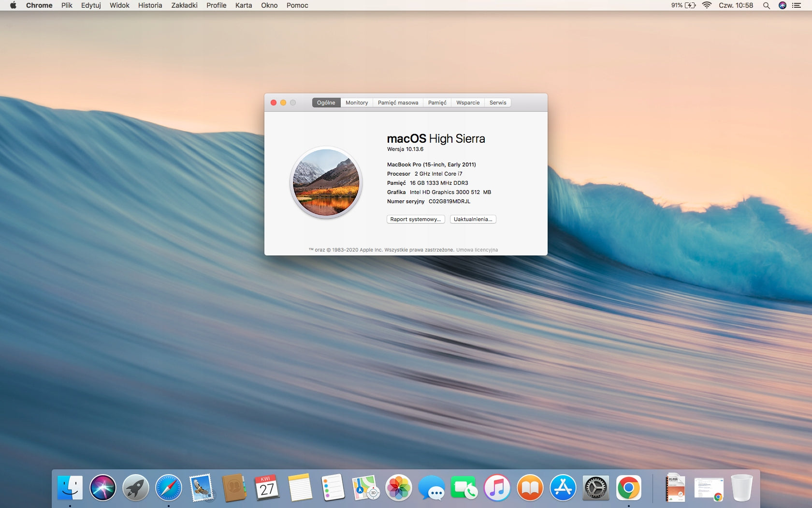The image size is (812, 508).
Task: Open Notification Center list icon
Action: point(797,5)
